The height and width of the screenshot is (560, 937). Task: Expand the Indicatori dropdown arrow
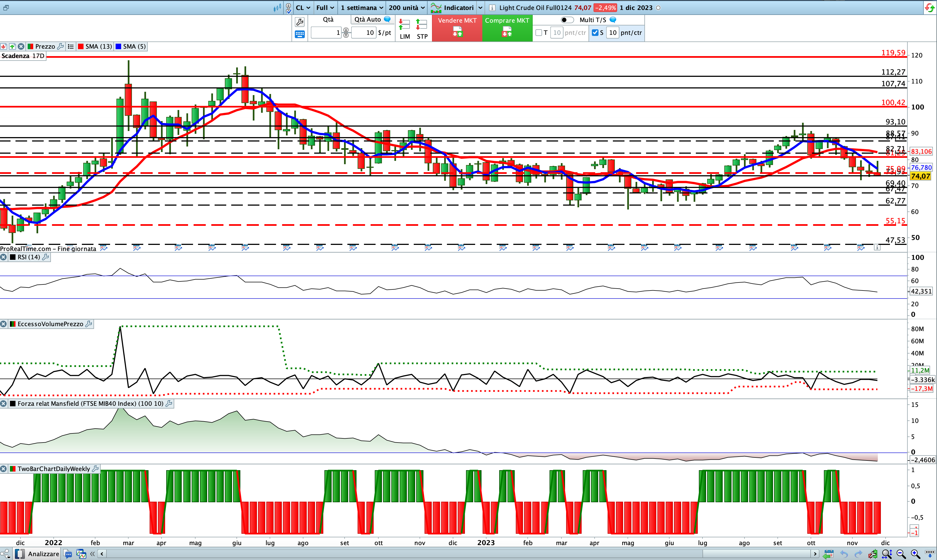[x=480, y=7]
